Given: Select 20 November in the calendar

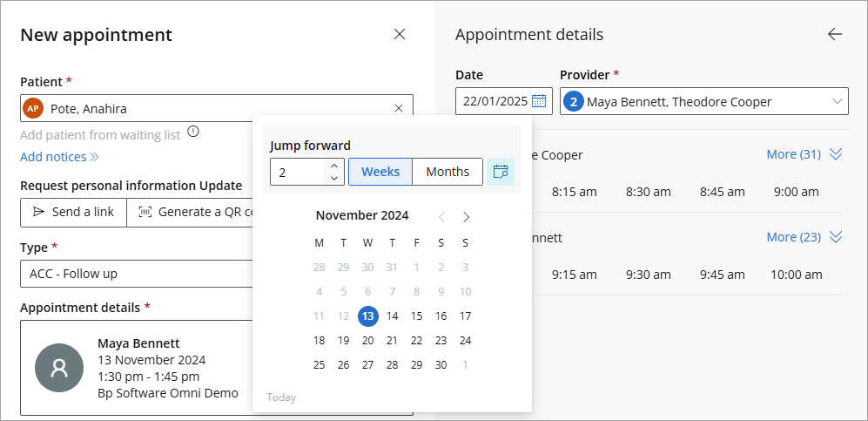Looking at the screenshot, I should point(367,340).
